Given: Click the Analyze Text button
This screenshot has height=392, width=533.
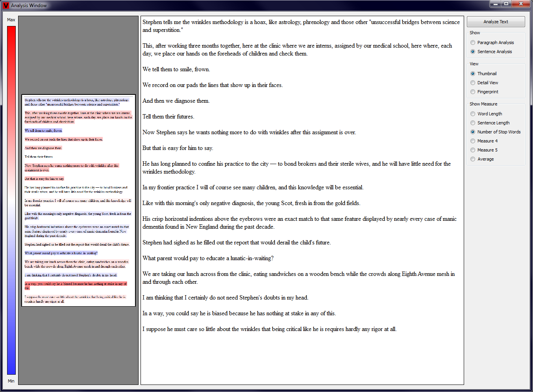Looking at the screenshot, I should [496, 22].
